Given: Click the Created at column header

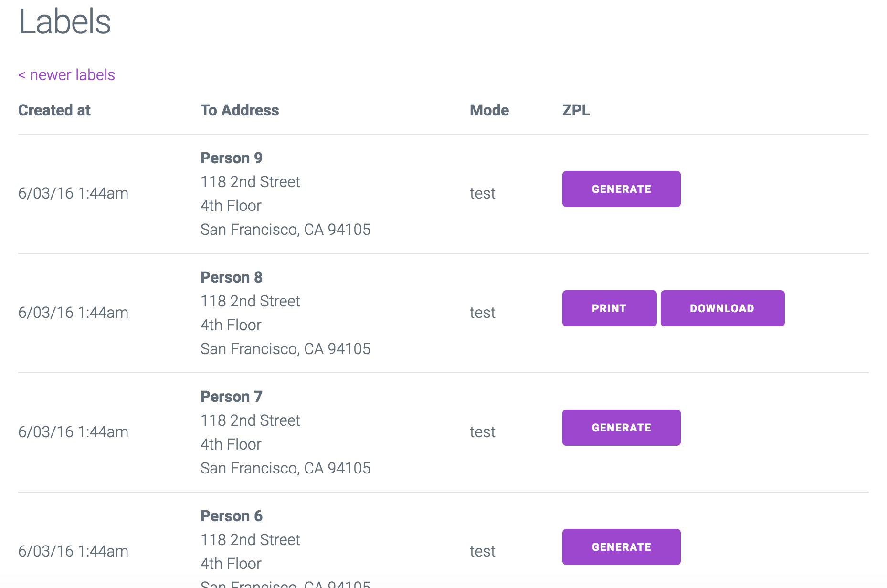Looking at the screenshot, I should point(54,110).
